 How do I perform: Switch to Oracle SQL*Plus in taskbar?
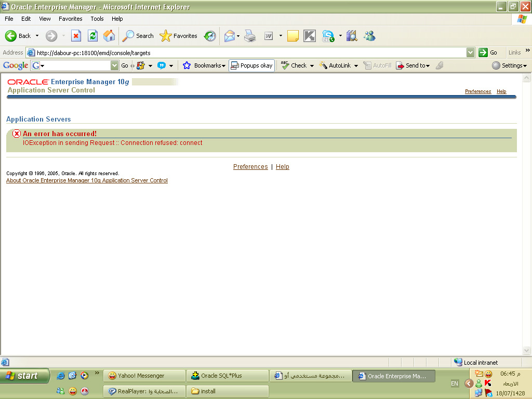pos(227,376)
